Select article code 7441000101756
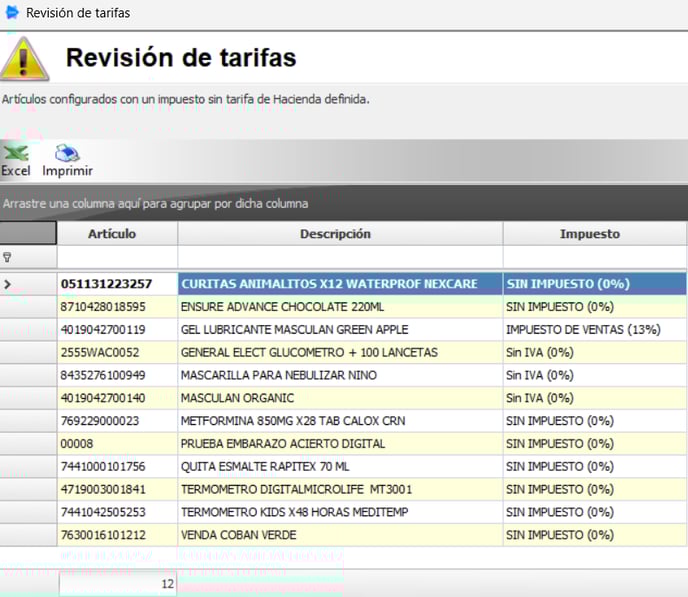The height and width of the screenshot is (597, 688). point(117,466)
